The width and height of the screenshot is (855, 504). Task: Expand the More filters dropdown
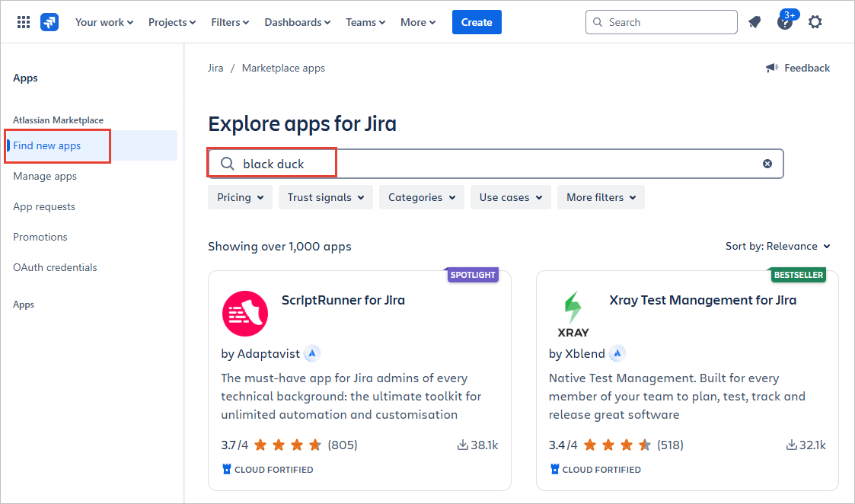[601, 197]
